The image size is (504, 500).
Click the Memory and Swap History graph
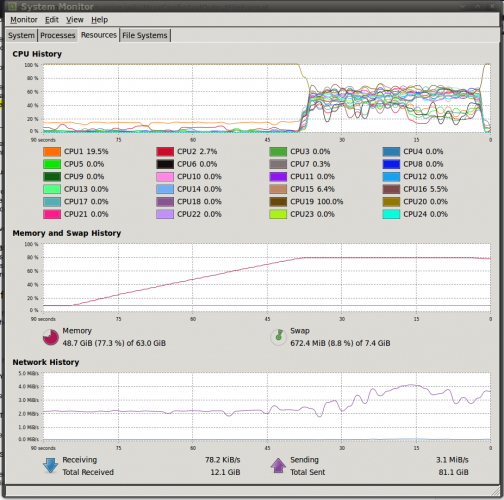click(267, 277)
